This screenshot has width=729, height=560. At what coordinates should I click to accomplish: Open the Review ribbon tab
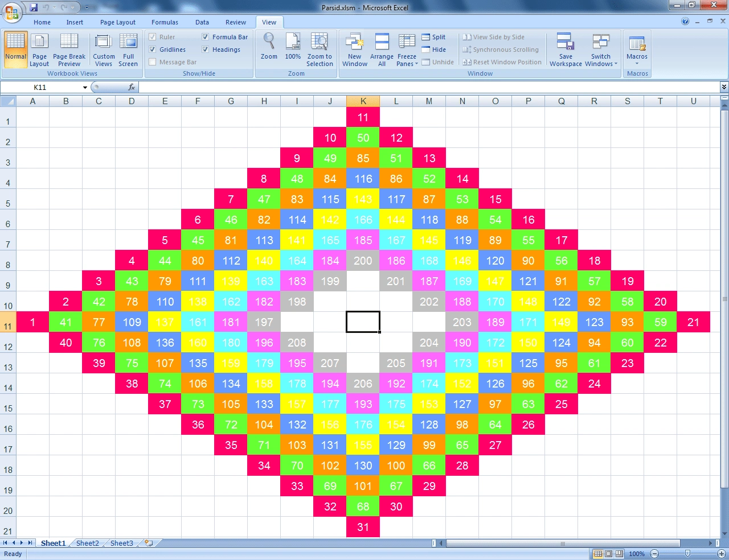point(236,22)
